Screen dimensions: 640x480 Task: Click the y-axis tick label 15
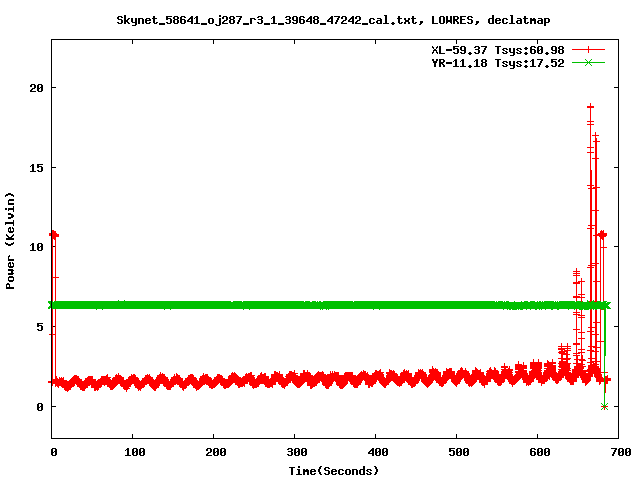point(36,167)
